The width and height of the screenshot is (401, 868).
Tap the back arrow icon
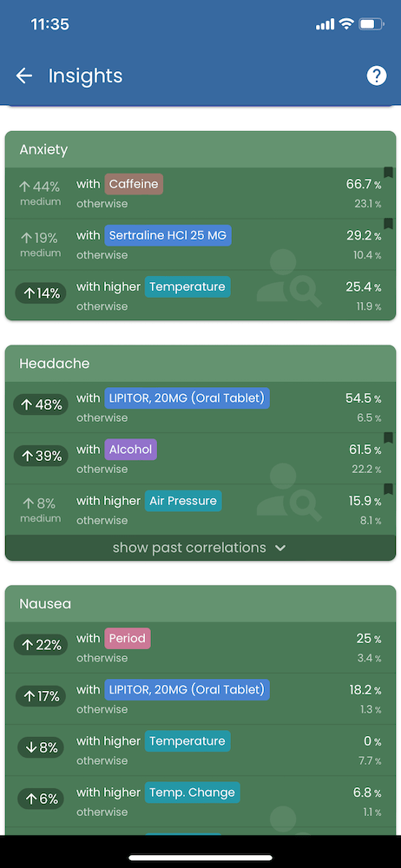pos(23,76)
